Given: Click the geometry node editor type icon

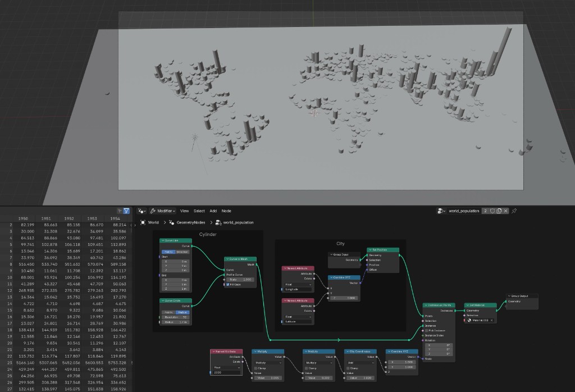Looking at the screenshot, I should (142, 211).
